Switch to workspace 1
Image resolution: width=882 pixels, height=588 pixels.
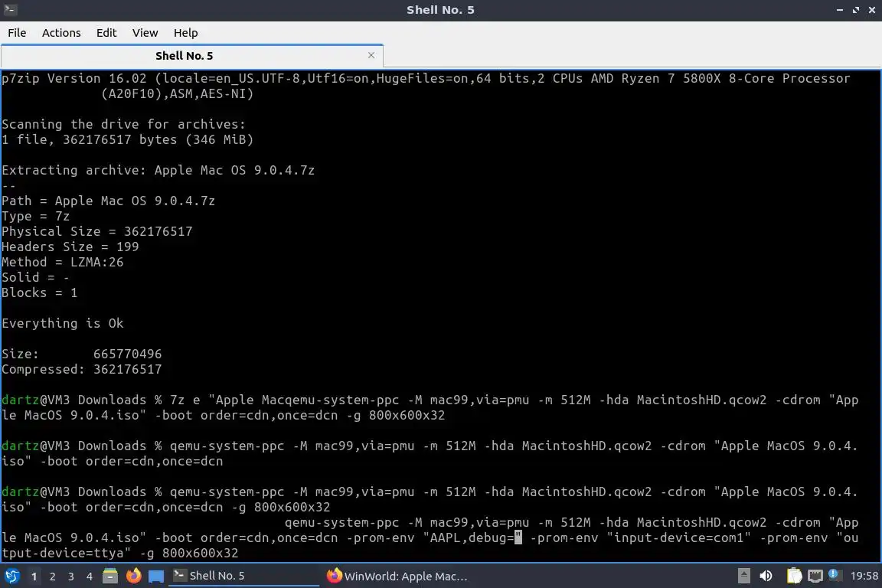(34, 577)
